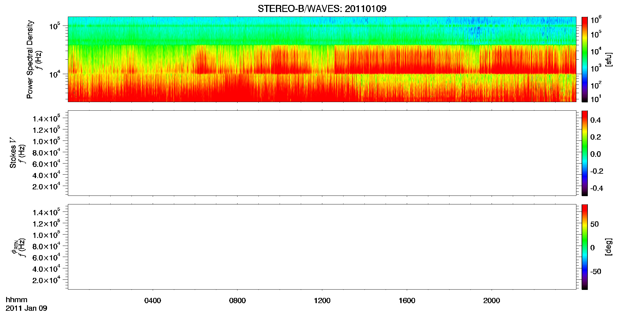
Task: Click the degrees color bar of bottom panel
Action: pos(585,247)
